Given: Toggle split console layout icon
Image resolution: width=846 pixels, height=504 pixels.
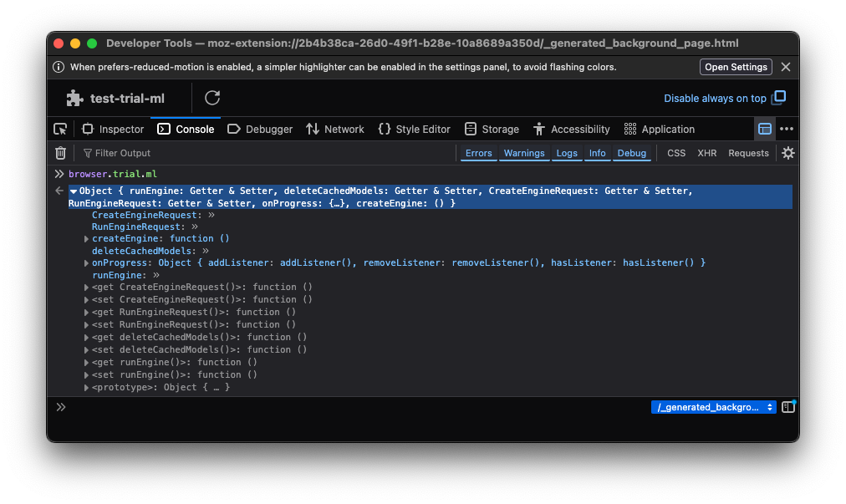Looking at the screenshot, I should (x=765, y=129).
